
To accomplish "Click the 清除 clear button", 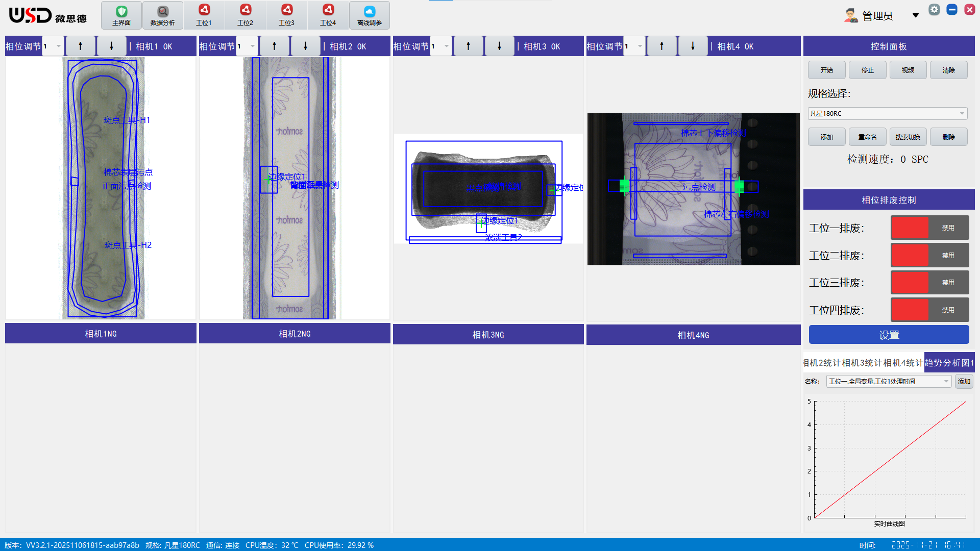I will click(x=949, y=70).
